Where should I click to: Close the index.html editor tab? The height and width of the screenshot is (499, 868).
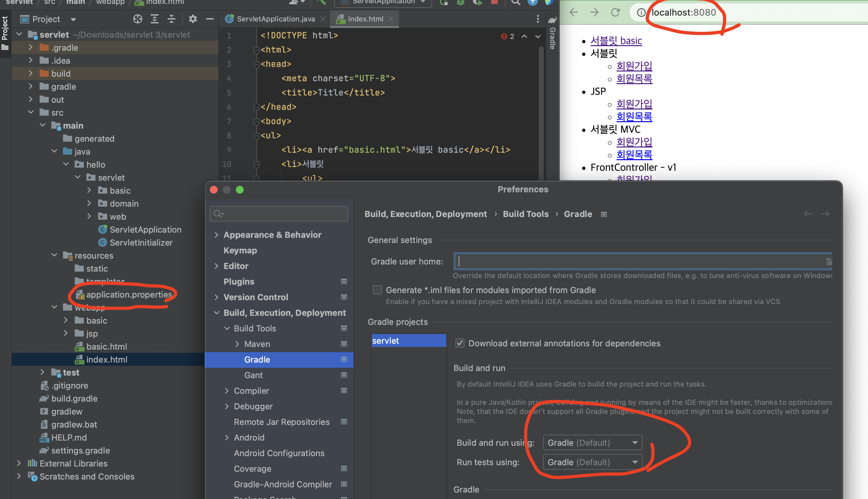(x=391, y=19)
